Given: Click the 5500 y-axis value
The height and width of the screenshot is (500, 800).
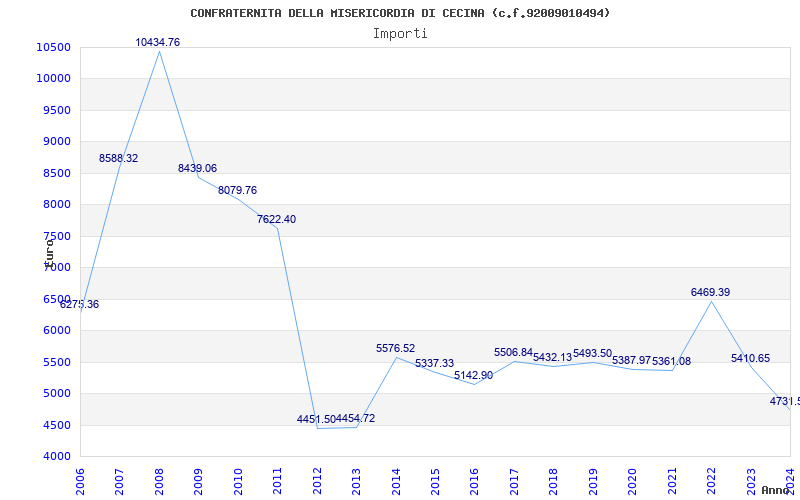Looking at the screenshot, I should click(56, 362).
